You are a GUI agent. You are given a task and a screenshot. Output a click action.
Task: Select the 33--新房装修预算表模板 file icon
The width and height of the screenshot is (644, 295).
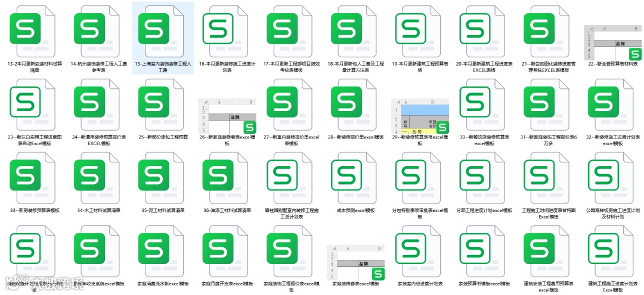pyautogui.click(x=32, y=177)
